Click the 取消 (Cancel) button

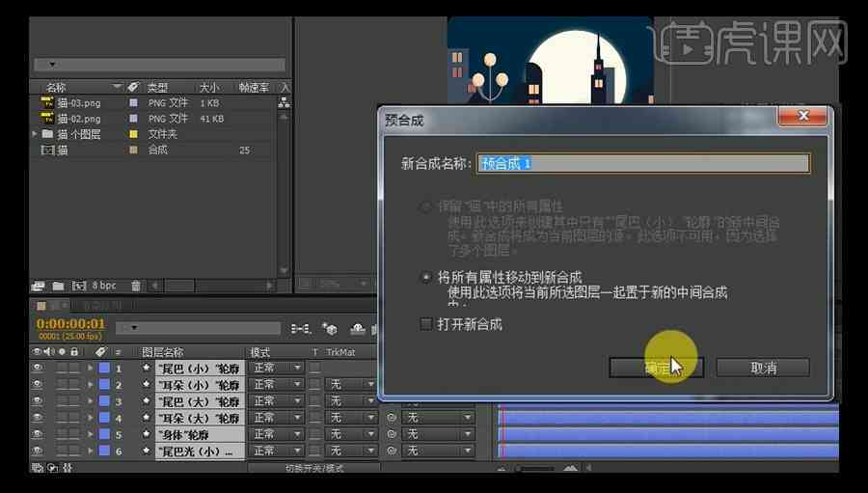click(x=764, y=368)
